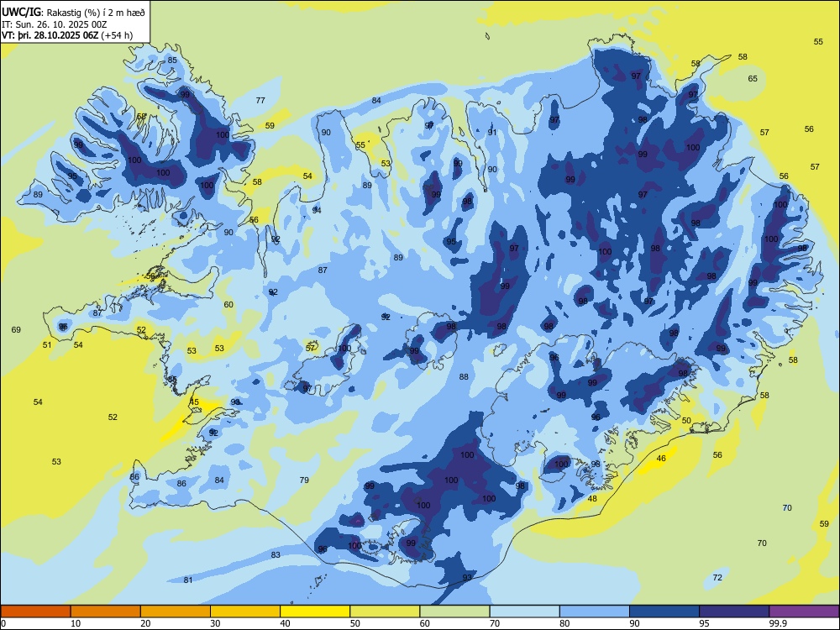
Task: Click the humidity value '94' on the map
Action: coord(317,210)
